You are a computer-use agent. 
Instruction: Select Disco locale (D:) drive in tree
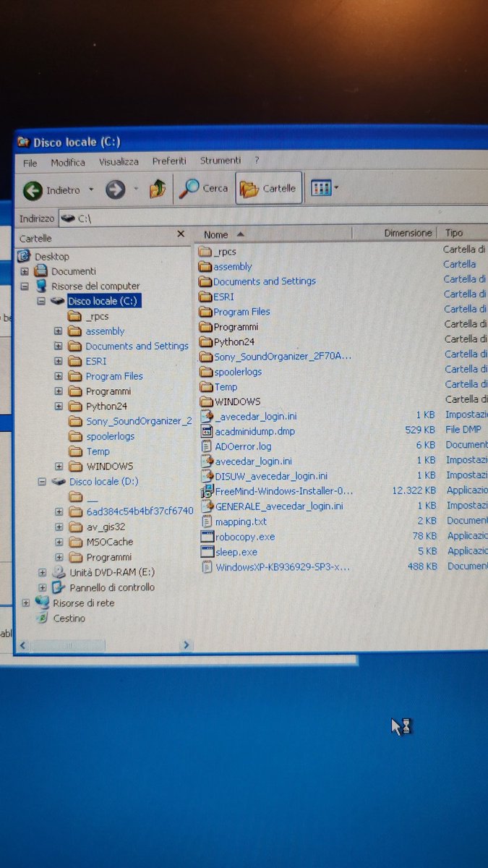coord(104,482)
